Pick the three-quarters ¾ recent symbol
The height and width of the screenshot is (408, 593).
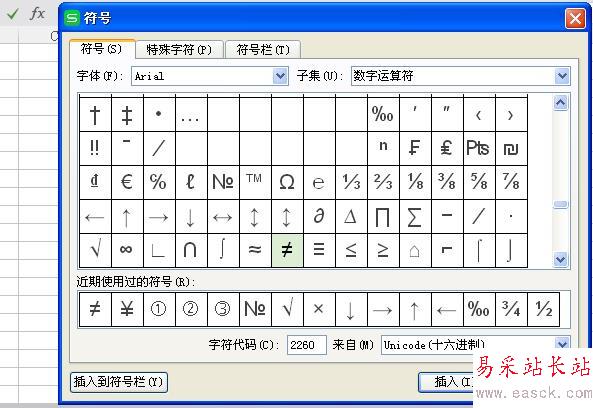511,309
